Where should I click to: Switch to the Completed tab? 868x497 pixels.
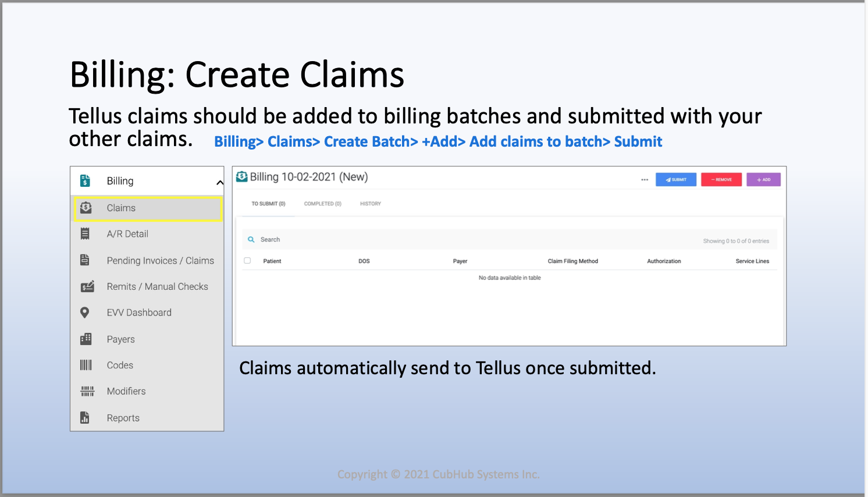click(322, 204)
